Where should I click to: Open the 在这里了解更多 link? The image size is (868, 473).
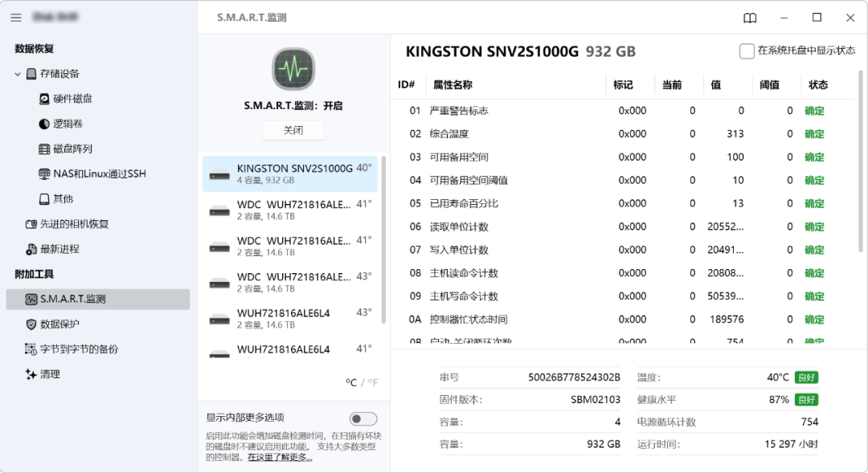[280, 458]
